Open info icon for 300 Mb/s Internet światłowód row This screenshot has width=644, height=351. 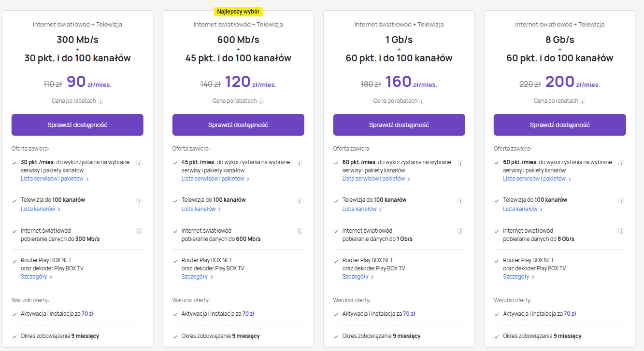pyautogui.click(x=139, y=231)
